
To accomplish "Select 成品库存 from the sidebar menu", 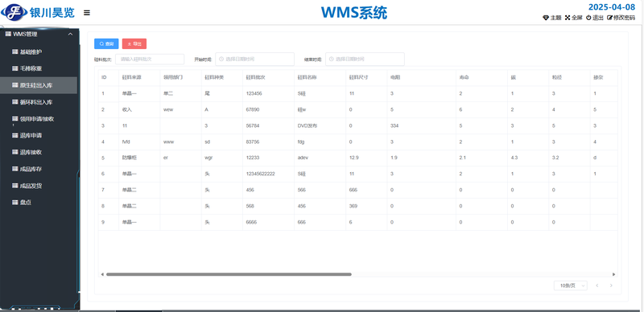I will coord(39,169).
